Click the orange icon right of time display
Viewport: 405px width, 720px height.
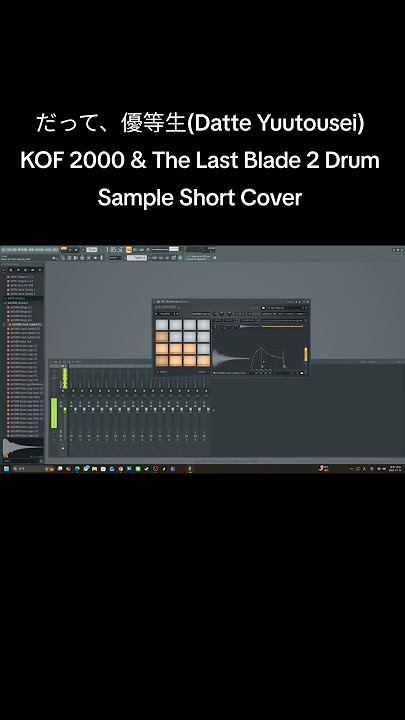[129, 249]
